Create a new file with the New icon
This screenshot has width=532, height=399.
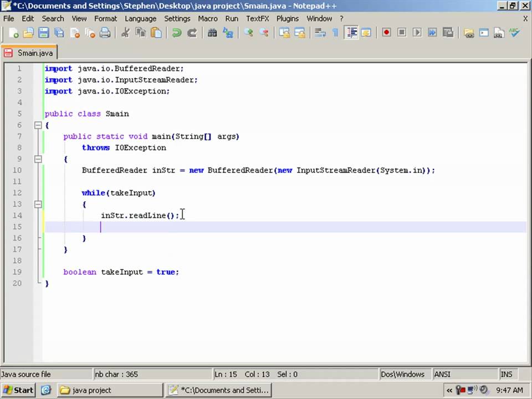pyautogui.click(x=13, y=33)
